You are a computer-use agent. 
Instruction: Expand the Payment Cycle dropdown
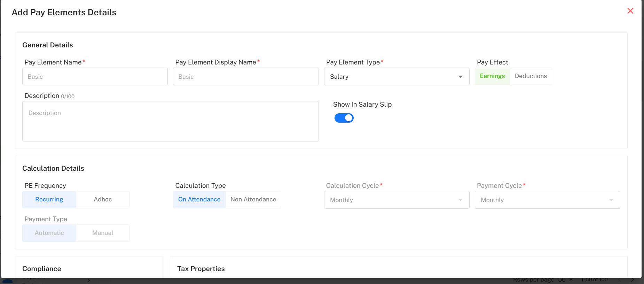(x=547, y=200)
